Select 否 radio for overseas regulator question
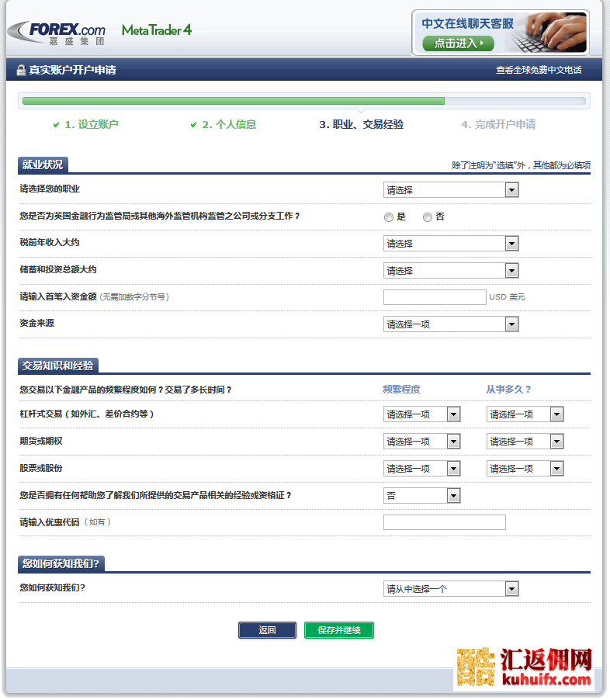The width and height of the screenshot is (610, 700). point(428,217)
